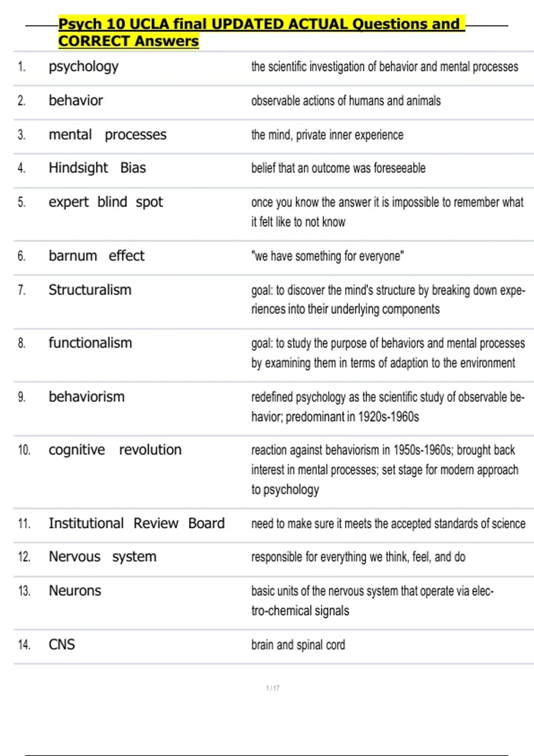Select the definition 'observable actions of humans and animals'

tap(346, 101)
